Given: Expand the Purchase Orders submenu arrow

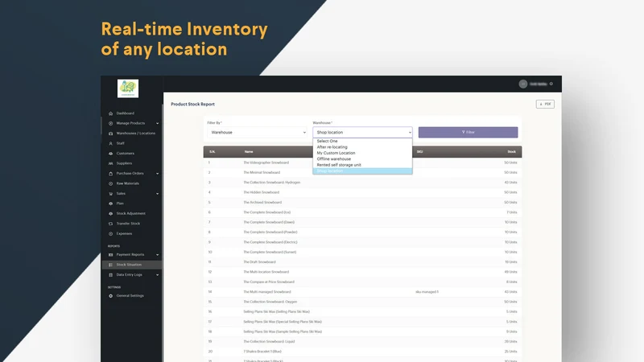Looking at the screenshot, I should [157, 174].
